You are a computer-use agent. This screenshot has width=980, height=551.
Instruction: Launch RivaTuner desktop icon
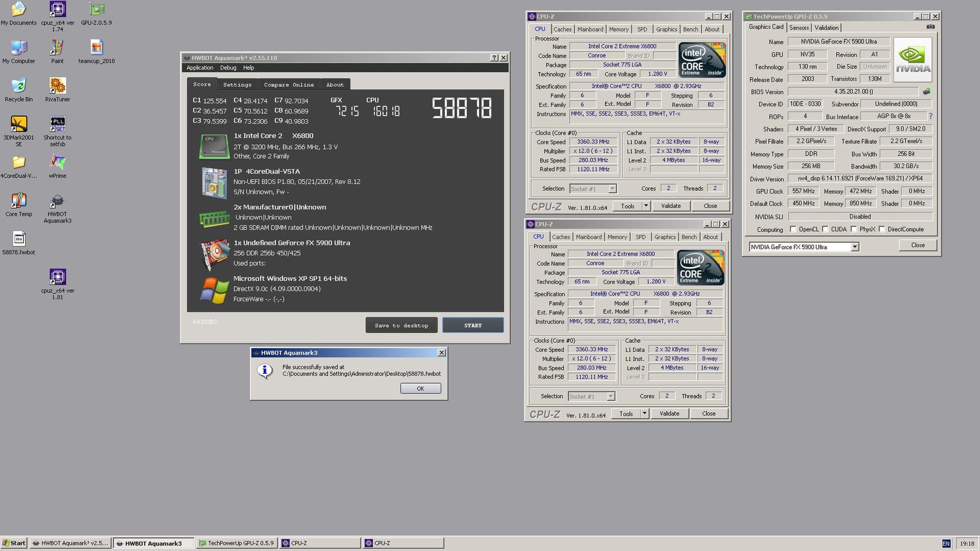(57, 90)
